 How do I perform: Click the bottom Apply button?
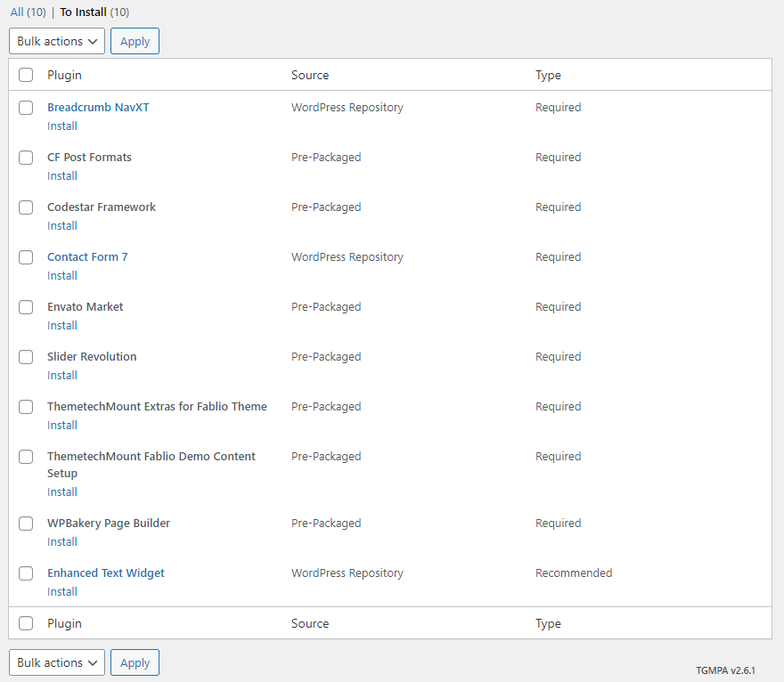135,662
